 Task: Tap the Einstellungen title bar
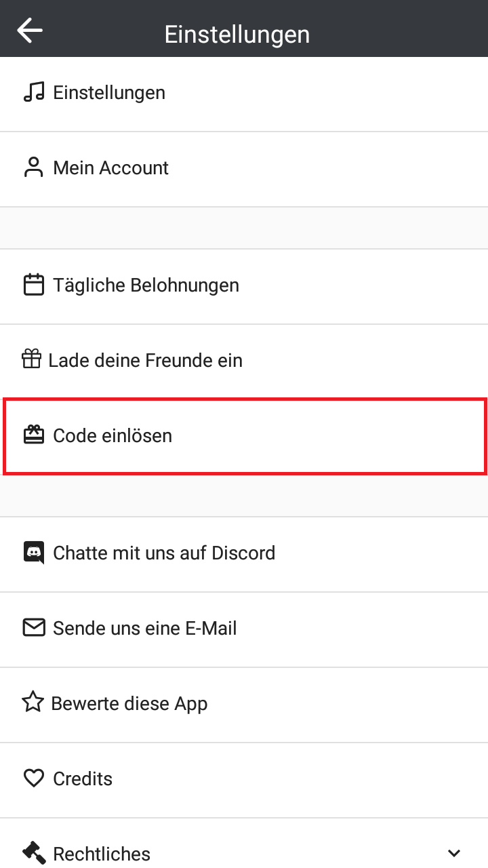tap(237, 33)
